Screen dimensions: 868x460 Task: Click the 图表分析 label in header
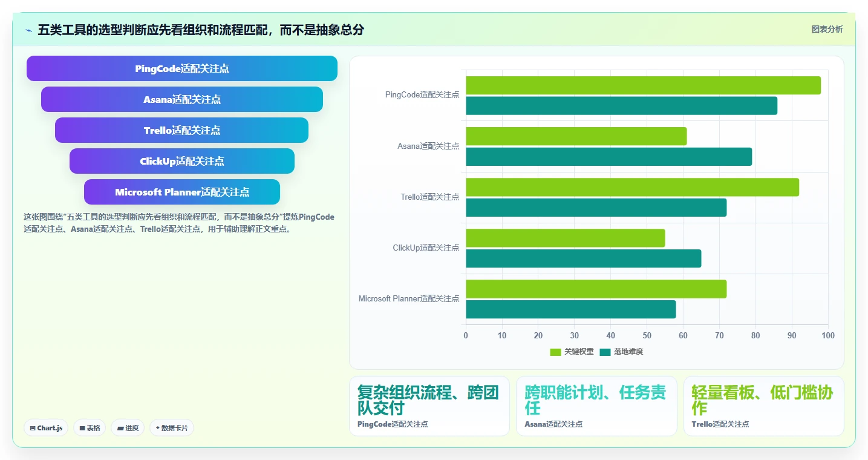827,29
